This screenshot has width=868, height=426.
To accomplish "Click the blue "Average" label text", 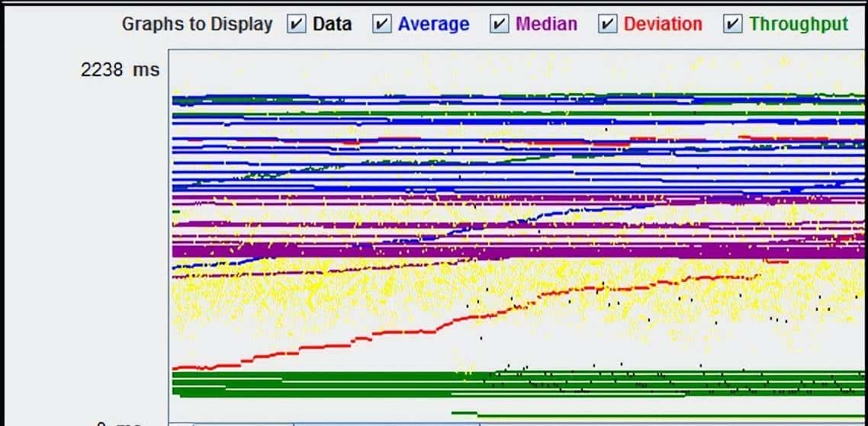I will (433, 24).
